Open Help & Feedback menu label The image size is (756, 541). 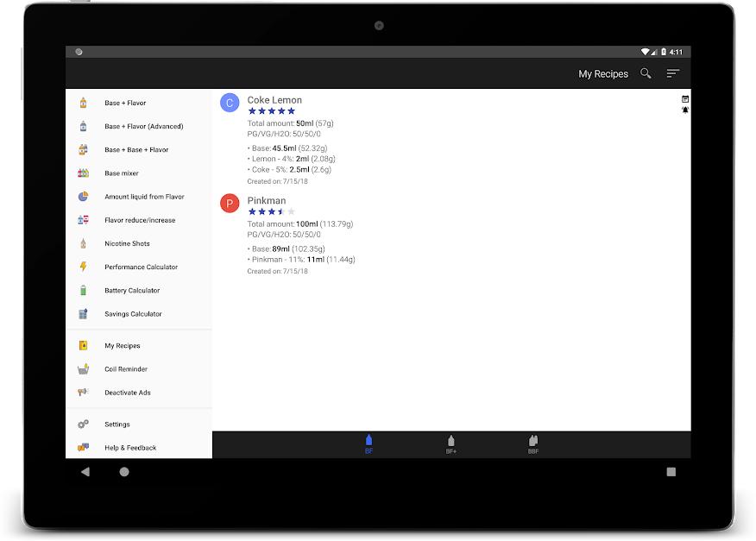coord(130,448)
